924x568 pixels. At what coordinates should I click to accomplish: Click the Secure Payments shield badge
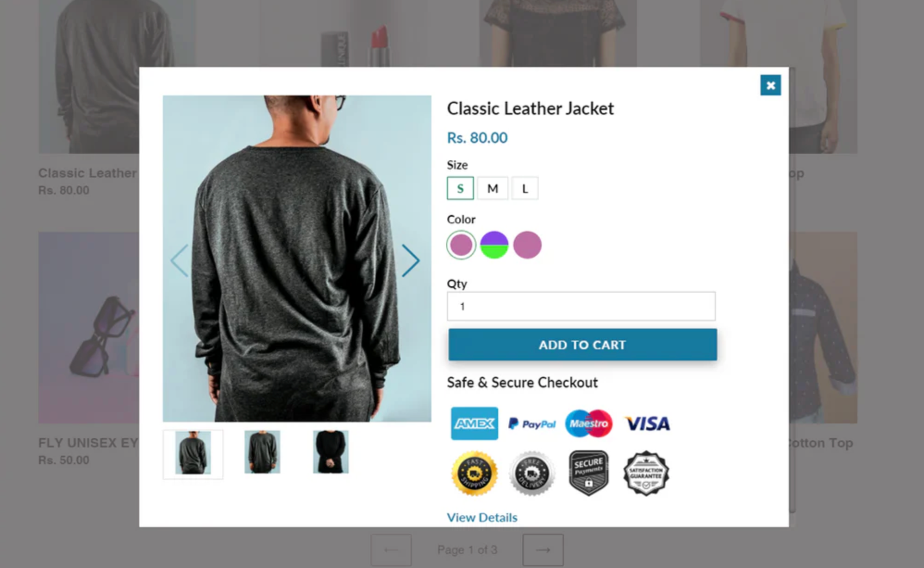click(588, 473)
